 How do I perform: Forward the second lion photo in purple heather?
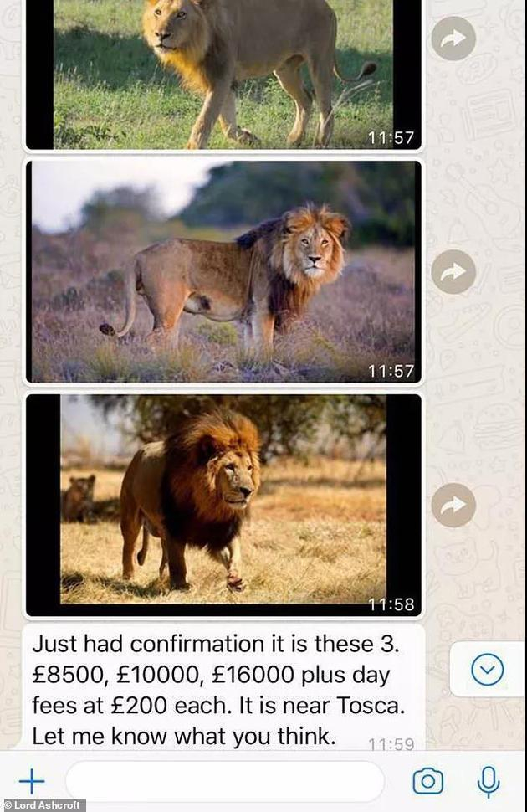[x=453, y=272]
